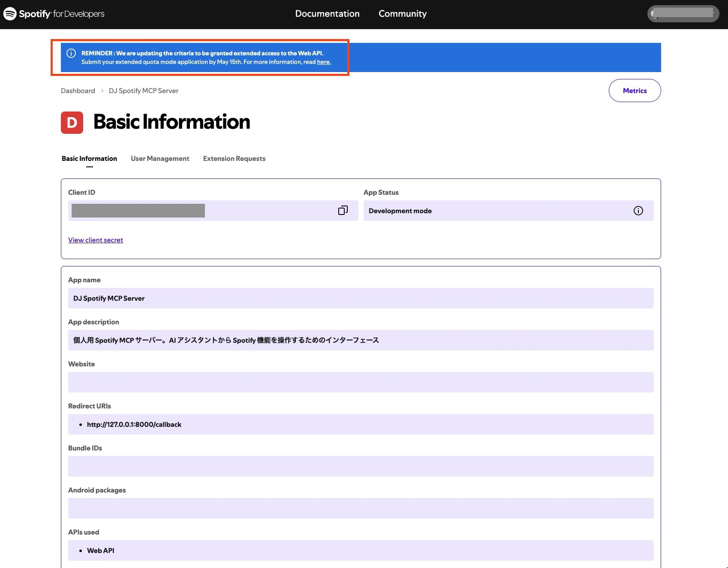This screenshot has width=728, height=568.
Task: Switch to the User Management tab
Action: point(160,159)
